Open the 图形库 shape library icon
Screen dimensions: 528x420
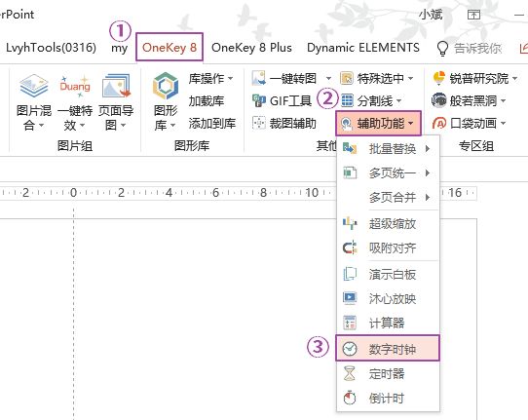[165, 86]
